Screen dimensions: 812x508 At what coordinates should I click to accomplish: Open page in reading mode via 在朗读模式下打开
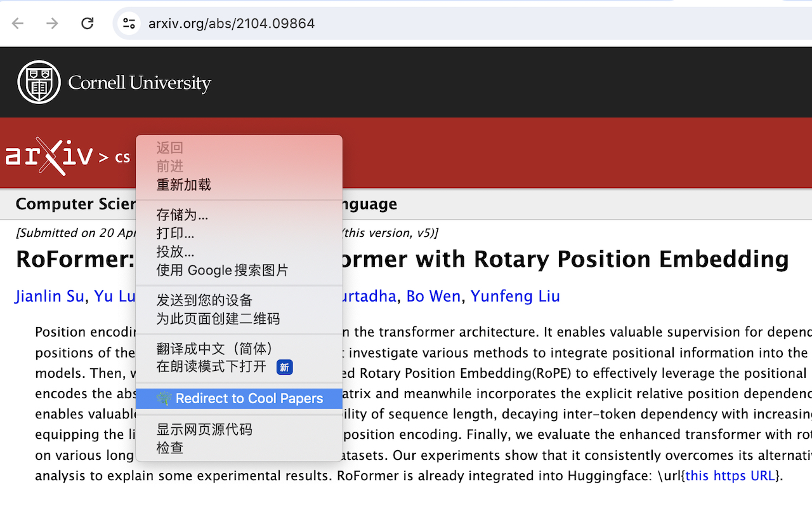[x=211, y=367]
